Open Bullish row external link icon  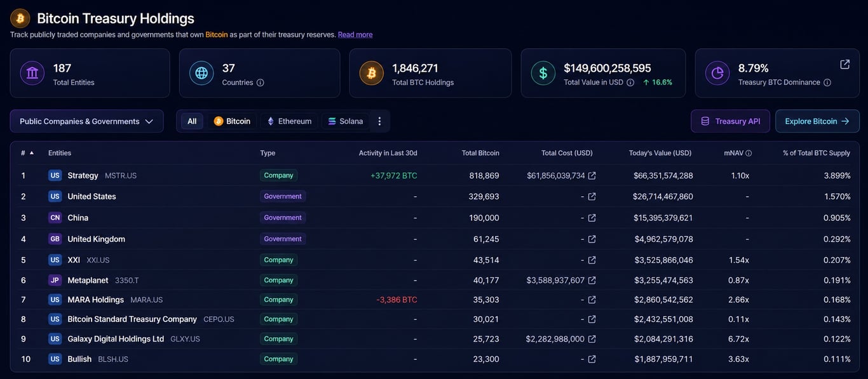tap(592, 359)
